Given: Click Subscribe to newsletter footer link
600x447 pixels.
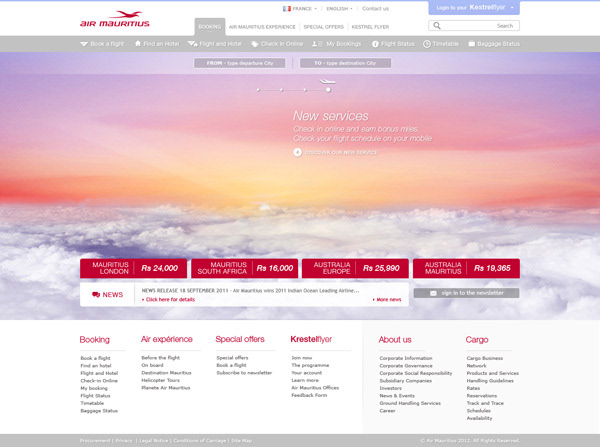Looking at the screenshot, I should click(244, 373).
